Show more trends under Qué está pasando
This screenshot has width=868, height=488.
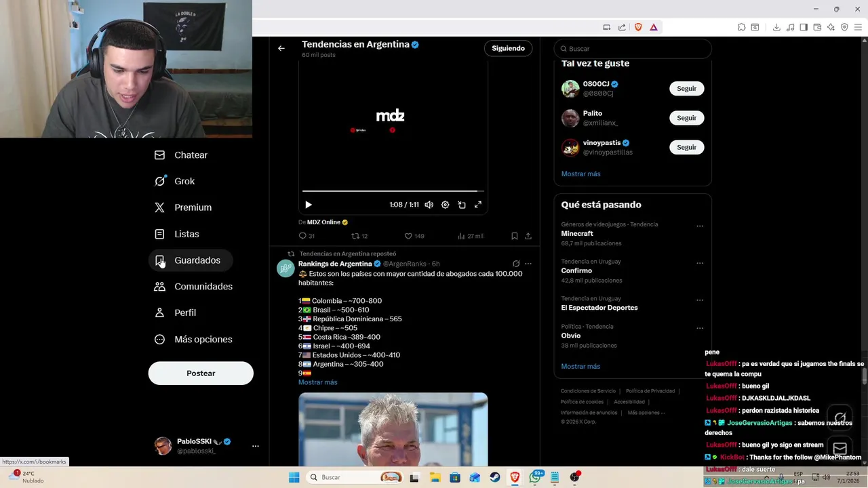click(x=580, y=367)
